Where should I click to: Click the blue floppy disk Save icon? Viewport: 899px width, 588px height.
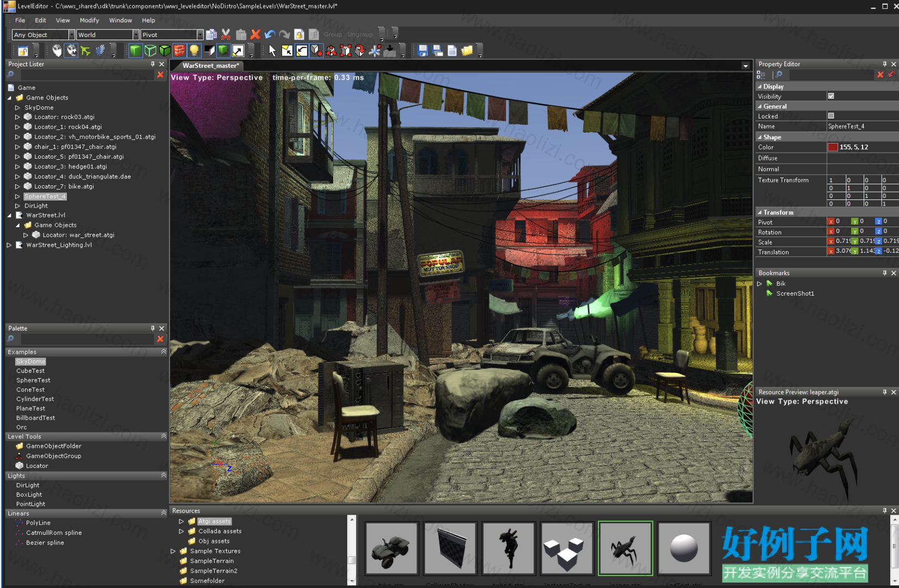pyautogui.click(x=423, y=51)
